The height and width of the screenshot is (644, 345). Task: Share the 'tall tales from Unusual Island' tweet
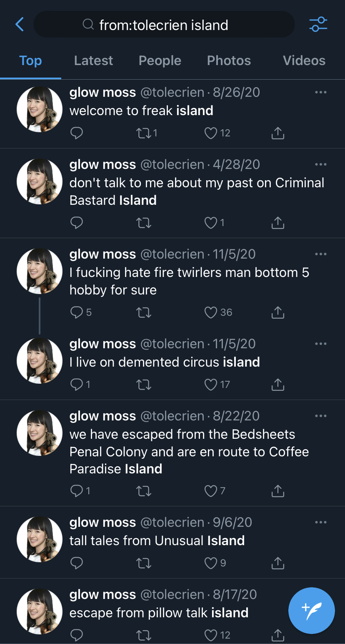click(x=277, y=563)
